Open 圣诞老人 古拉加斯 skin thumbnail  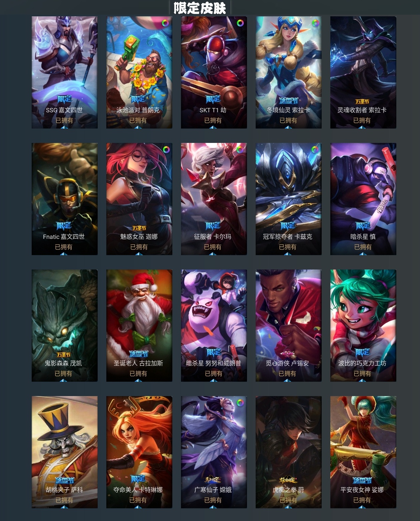139,325
